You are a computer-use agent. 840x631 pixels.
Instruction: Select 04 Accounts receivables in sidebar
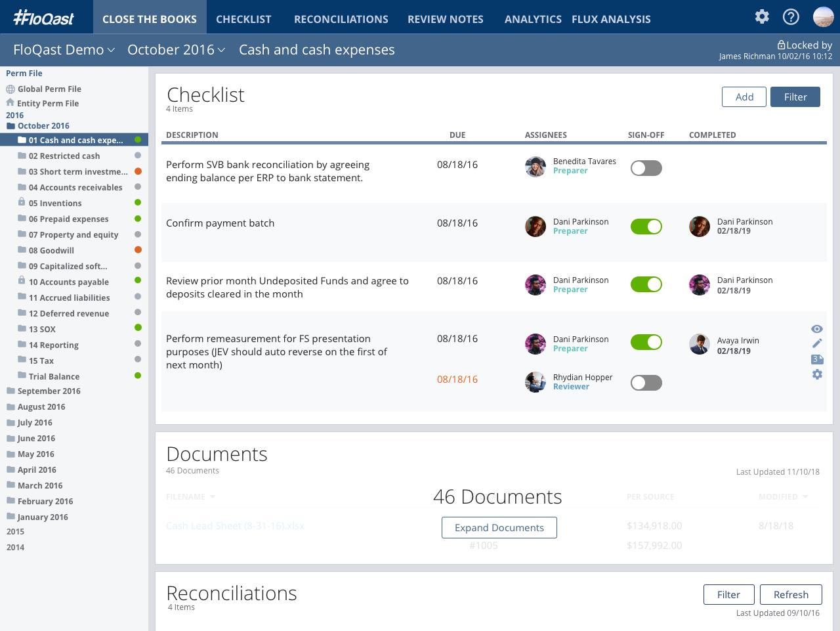tap(75, 187)
